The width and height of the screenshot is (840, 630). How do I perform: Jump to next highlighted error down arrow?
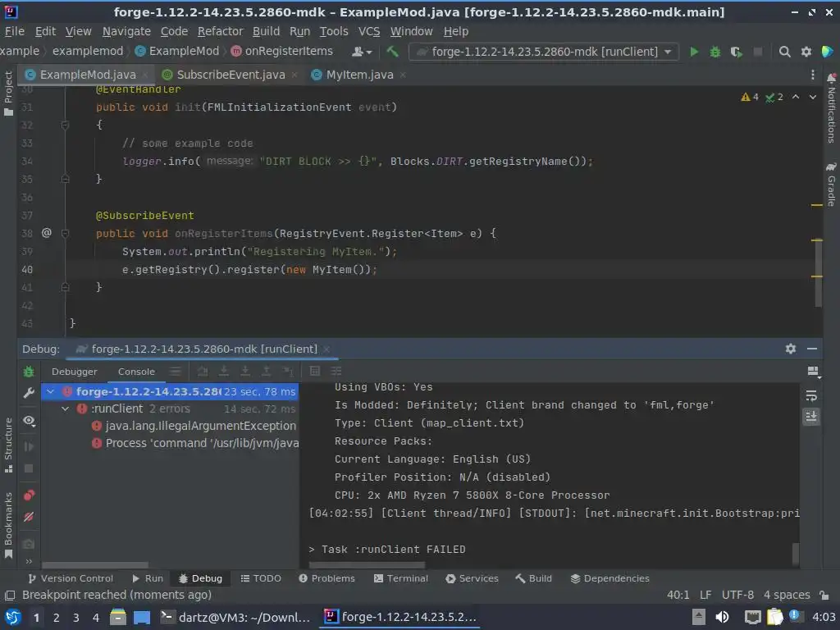coord(813,97)
